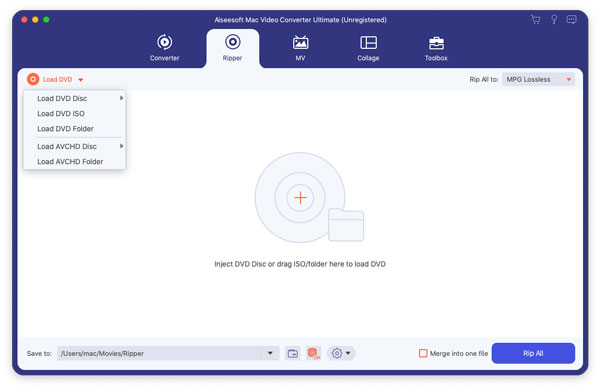Open the Toolbox tab
This screenshot has height=389, width=600.
(436, 48)
